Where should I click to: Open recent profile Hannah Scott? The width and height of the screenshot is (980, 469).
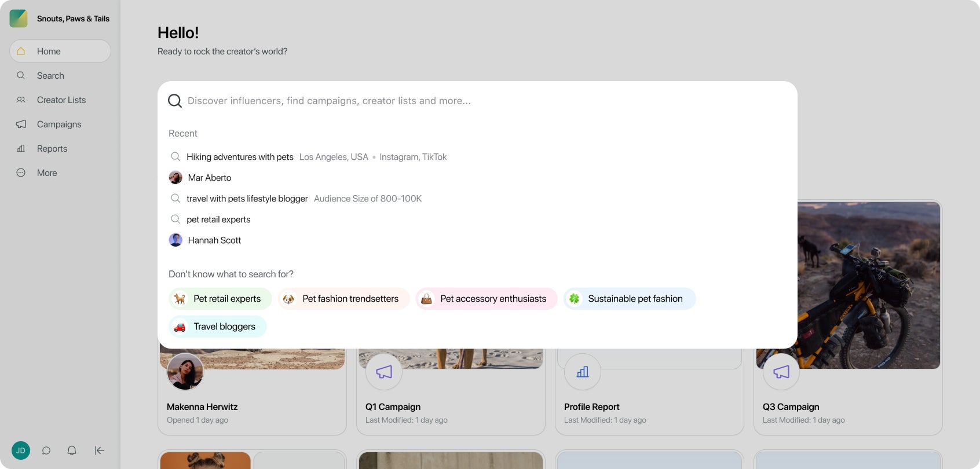pyautogui.click(x=214, y=240)
